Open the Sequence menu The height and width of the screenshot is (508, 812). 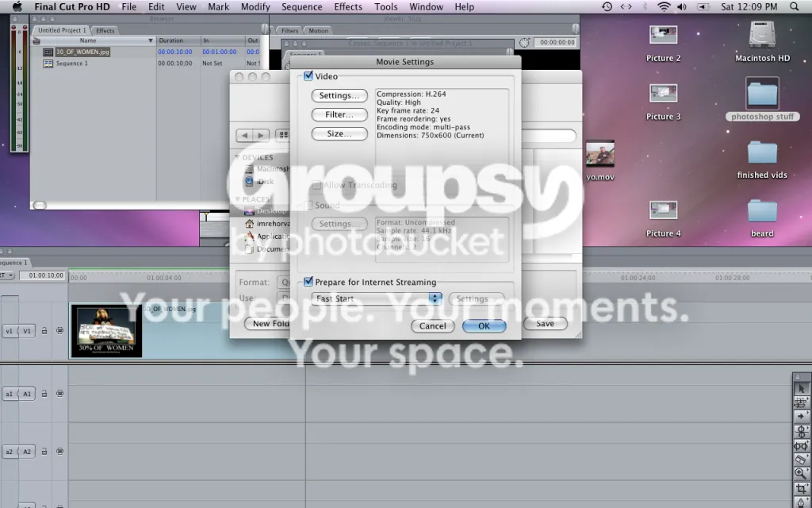coord(301,6)
